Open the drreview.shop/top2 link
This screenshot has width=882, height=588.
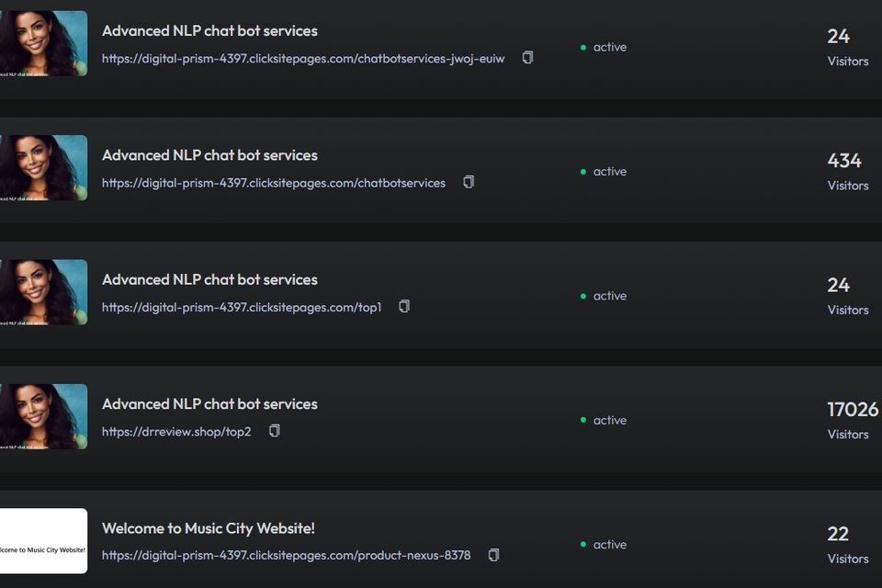pyautogui.click(x=176, y=432)
